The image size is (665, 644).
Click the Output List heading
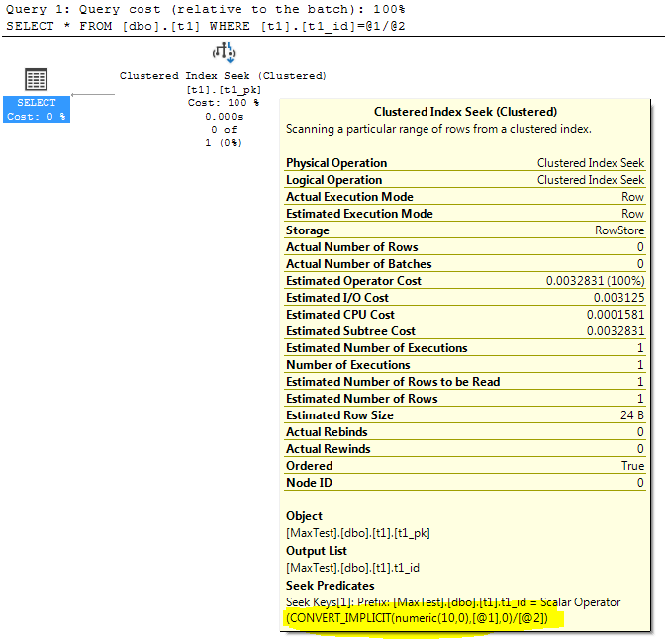pos(317,551)
